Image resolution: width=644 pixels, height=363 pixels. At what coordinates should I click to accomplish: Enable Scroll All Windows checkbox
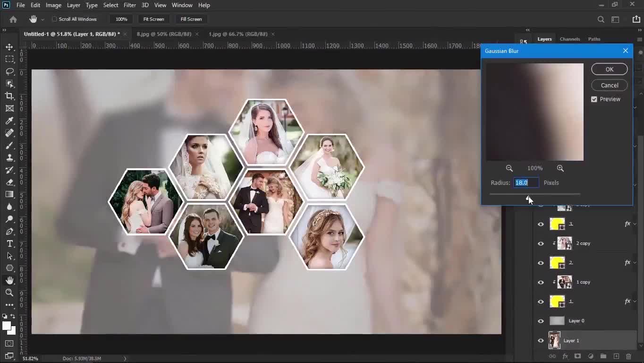[54, 19]
